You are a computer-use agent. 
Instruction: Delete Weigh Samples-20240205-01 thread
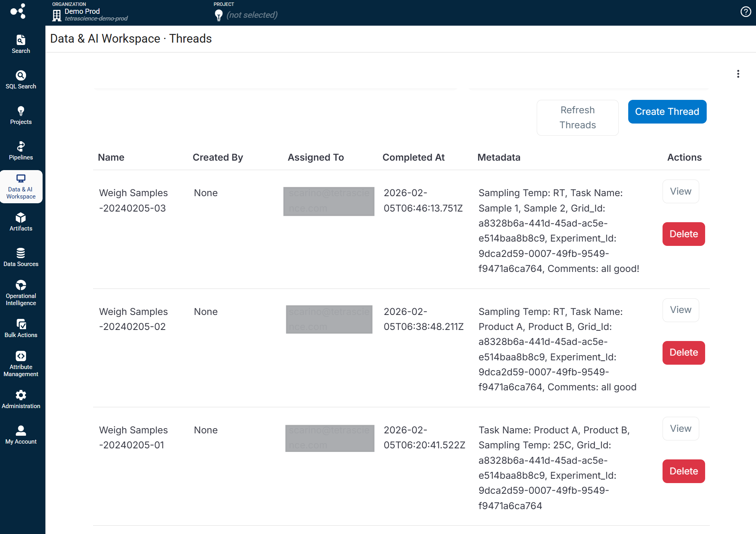click(x=683, y=471)
